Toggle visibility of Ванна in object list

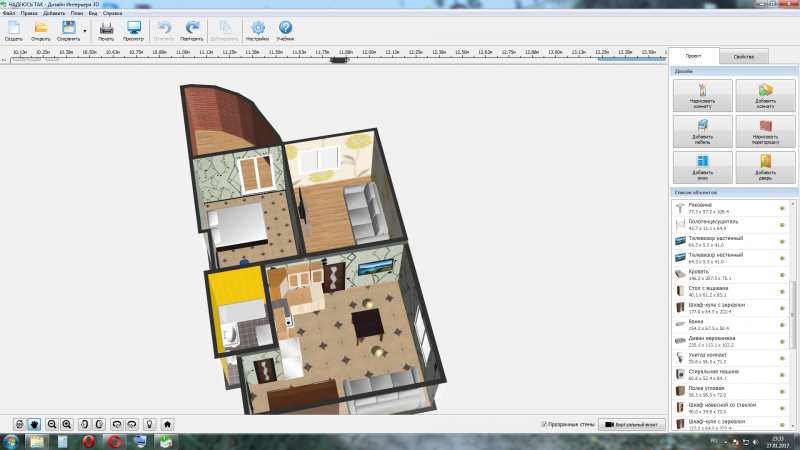tap(782, 323)
